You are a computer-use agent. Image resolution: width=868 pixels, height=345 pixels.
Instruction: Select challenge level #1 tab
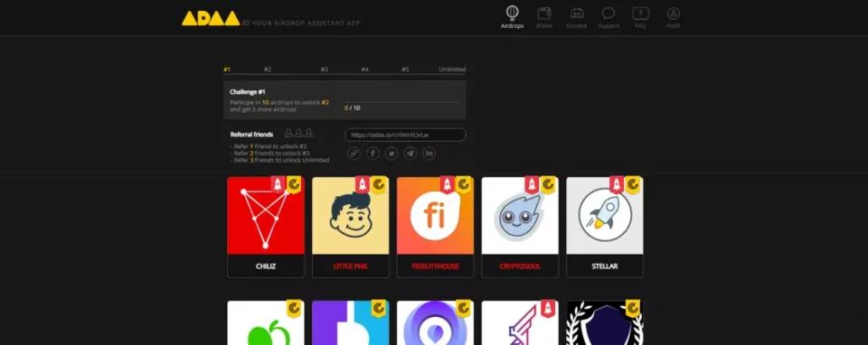pos(227,70)
